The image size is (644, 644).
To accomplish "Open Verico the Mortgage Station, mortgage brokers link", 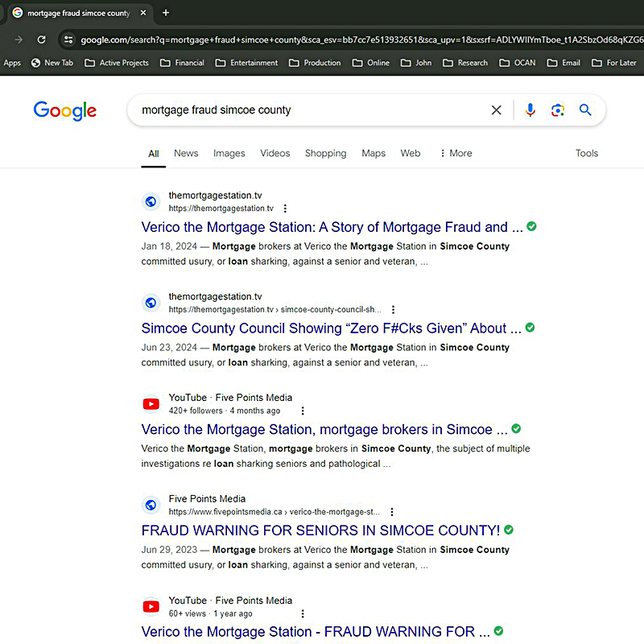I will coord(324,430).
